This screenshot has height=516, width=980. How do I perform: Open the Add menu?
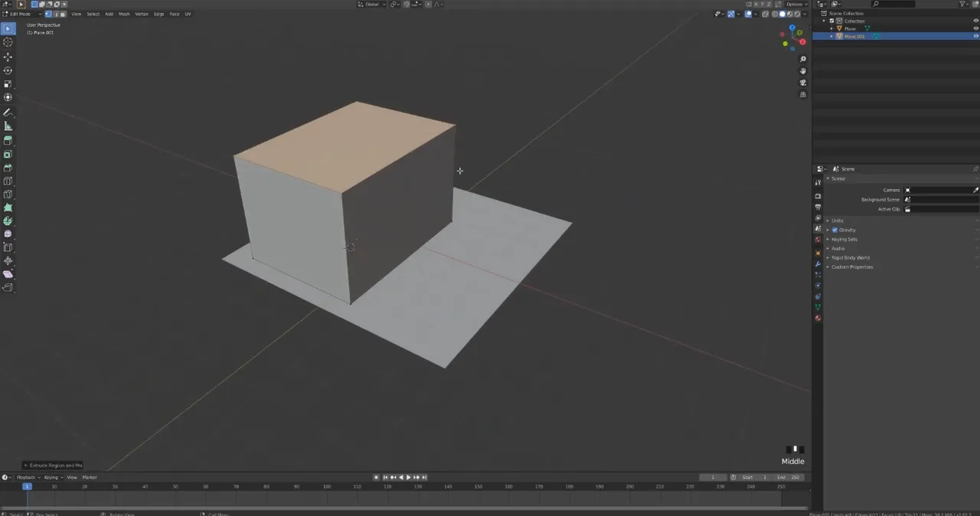coord(109,14)
